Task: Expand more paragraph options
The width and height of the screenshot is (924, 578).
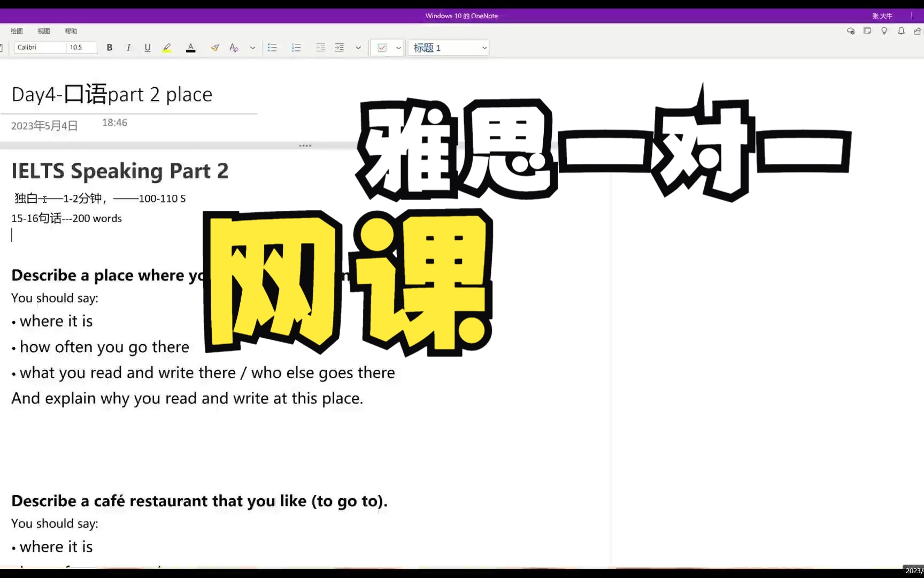Action: (358, 48)
